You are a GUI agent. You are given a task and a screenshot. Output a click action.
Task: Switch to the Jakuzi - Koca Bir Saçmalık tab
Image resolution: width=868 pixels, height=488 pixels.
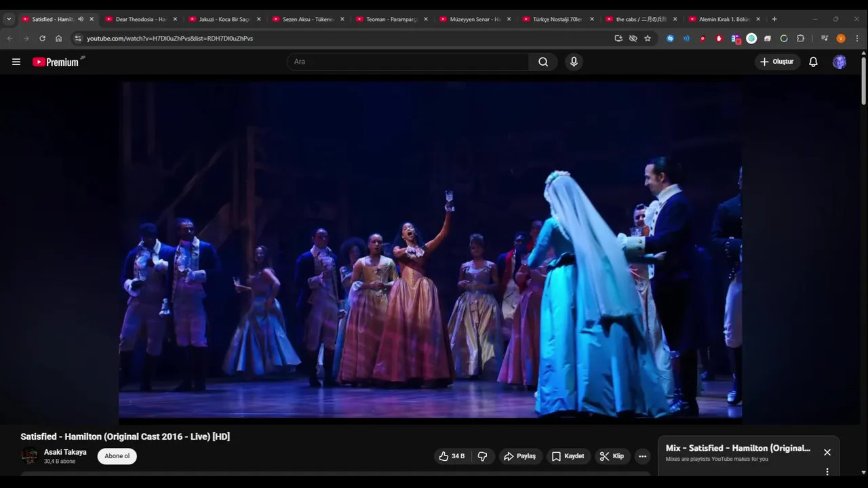[224, 19]
